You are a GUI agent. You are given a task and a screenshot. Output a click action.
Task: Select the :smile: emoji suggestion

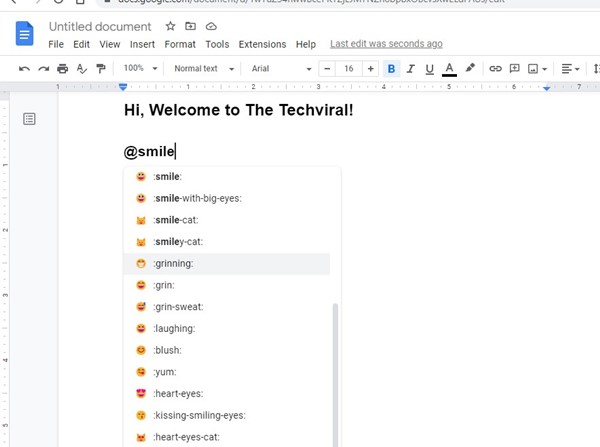point(227,177)
